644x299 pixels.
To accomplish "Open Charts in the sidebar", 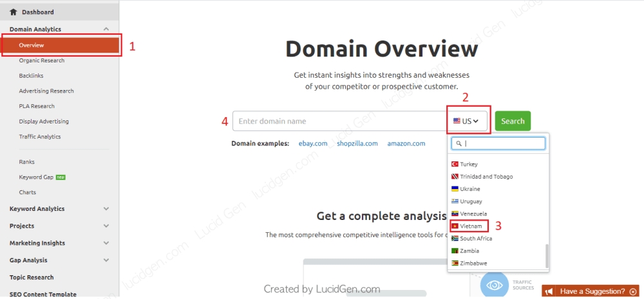I will click(x=27, y=192).
